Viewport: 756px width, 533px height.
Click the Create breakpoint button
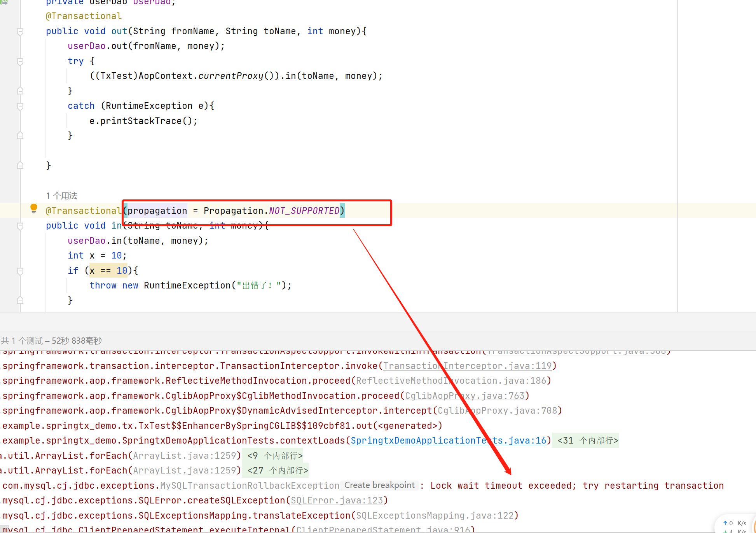pyautogui.click(x=379, y=485)
